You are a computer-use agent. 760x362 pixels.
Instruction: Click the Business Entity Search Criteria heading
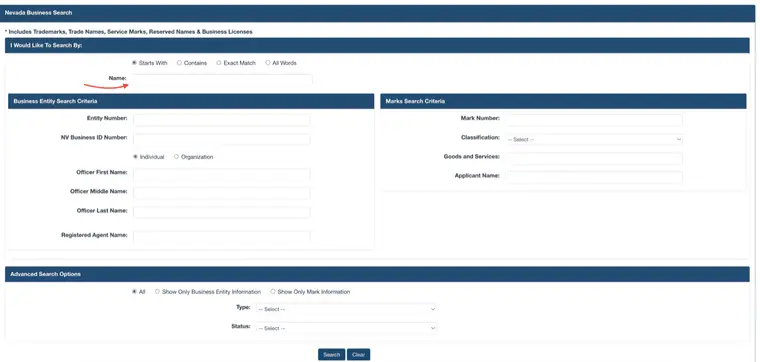pos(55,101)
